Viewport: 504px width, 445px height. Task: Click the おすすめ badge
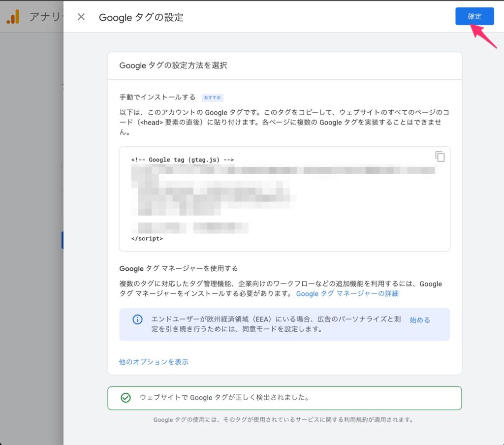click(212, 97)
